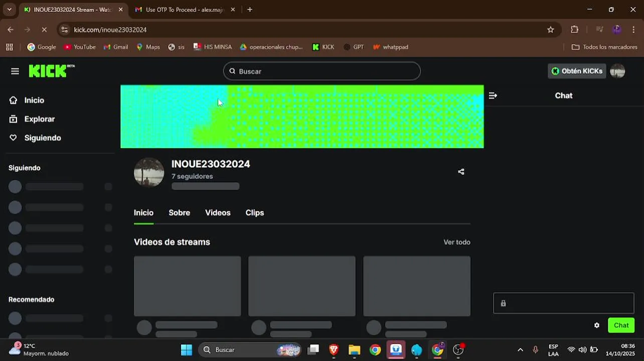Switch to the Sobre tab
Viewport: 644px width, 361px height.
coord(179,213)
